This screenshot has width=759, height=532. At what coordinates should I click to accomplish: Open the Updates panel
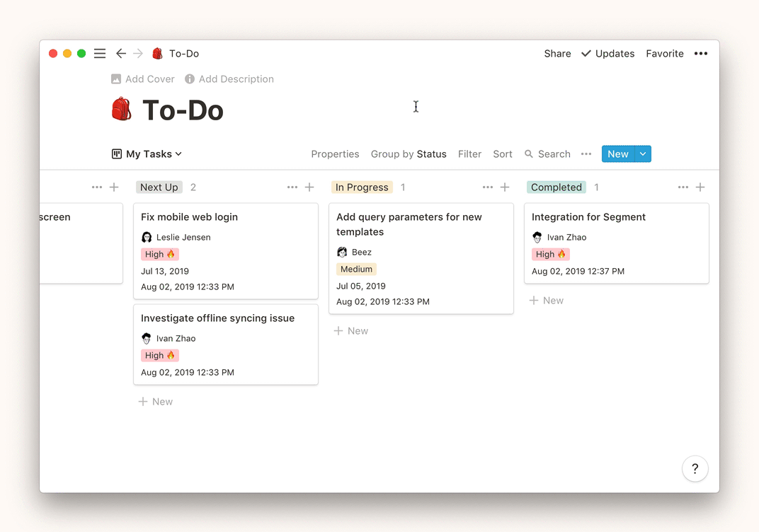[x=607, y=54]
